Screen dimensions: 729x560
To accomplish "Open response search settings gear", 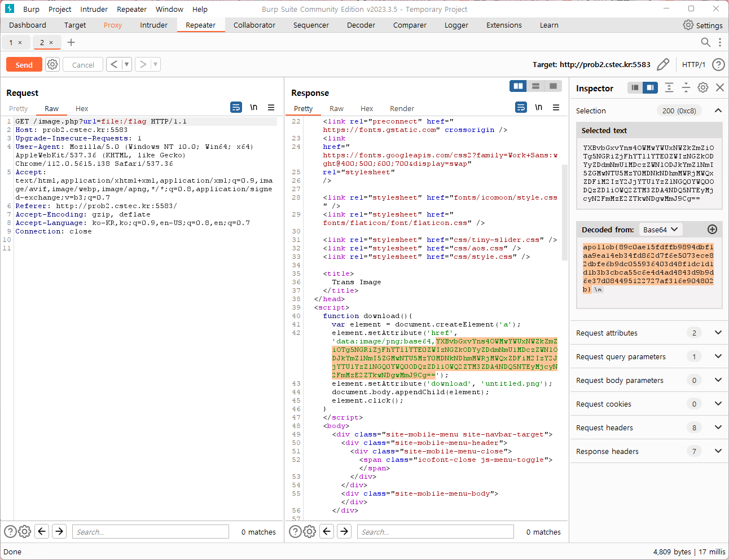I will pos(309,531).
